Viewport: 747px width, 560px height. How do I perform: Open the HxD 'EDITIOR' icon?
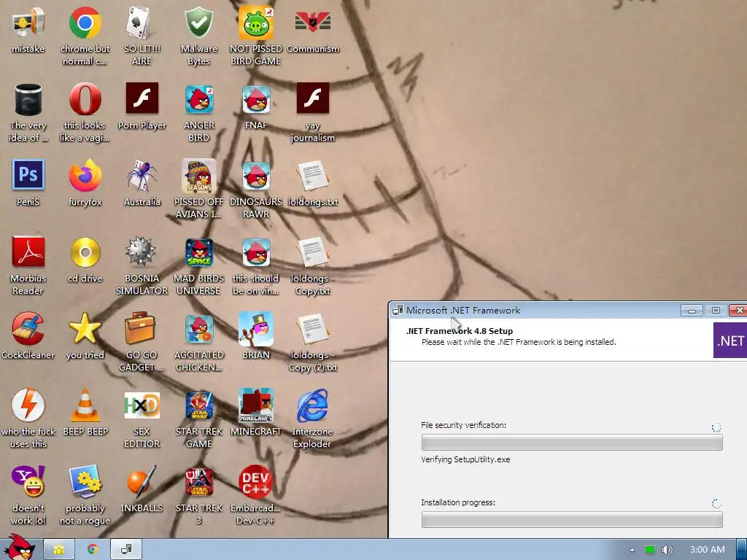(x=142, y=405)
